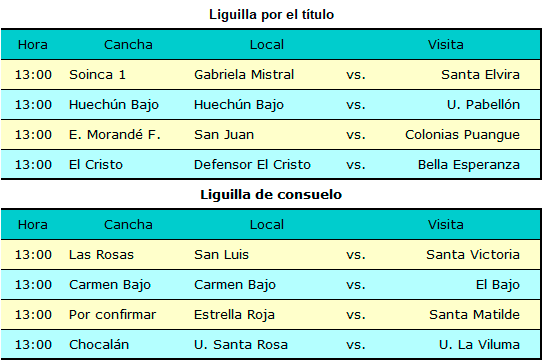Click Soinca 1 field cell
The height and width of the screenshot is (360, 542).
(97, 75)
